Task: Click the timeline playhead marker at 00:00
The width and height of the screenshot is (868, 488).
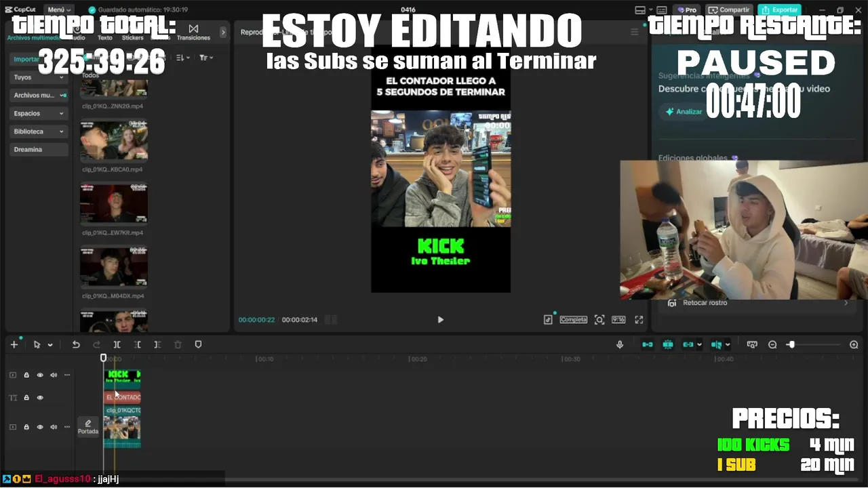Action: pyautogui.click(x=103, y=358)
